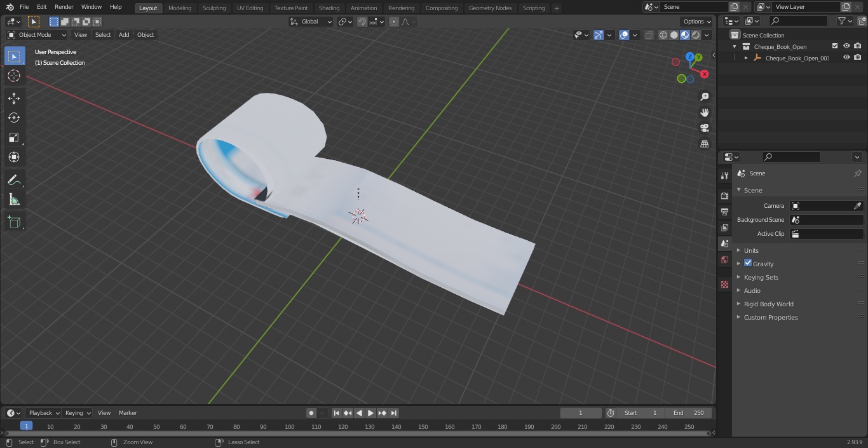This screenshot has width=868, height=448.
Task: Open the Render menu
Action: click(x=64, y=7)
